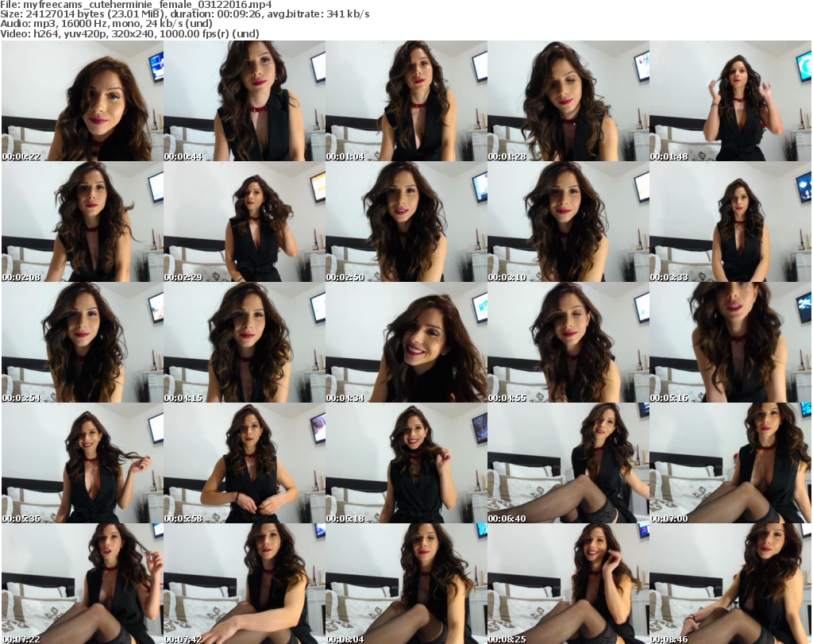Select the thumbnail frame stamped 00:03:33
The height and width of the screenshot is (644, 813).
730,222
